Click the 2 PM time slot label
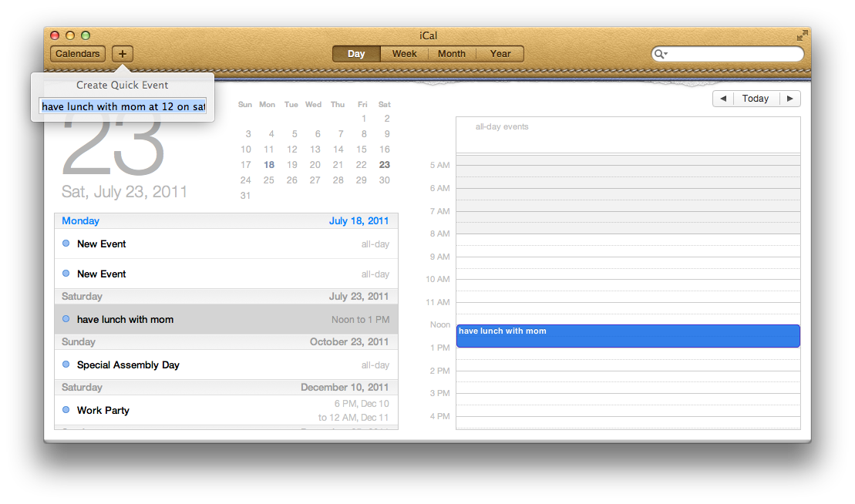 coord(439,371)
